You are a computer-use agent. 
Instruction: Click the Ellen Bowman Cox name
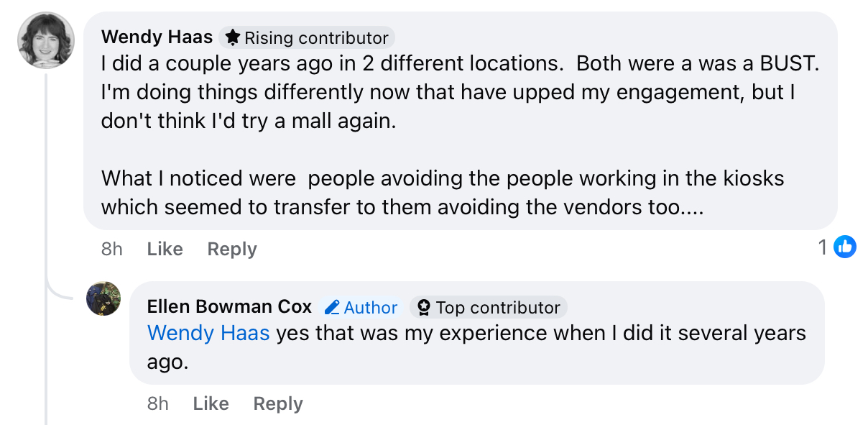[x=229, y=307]
